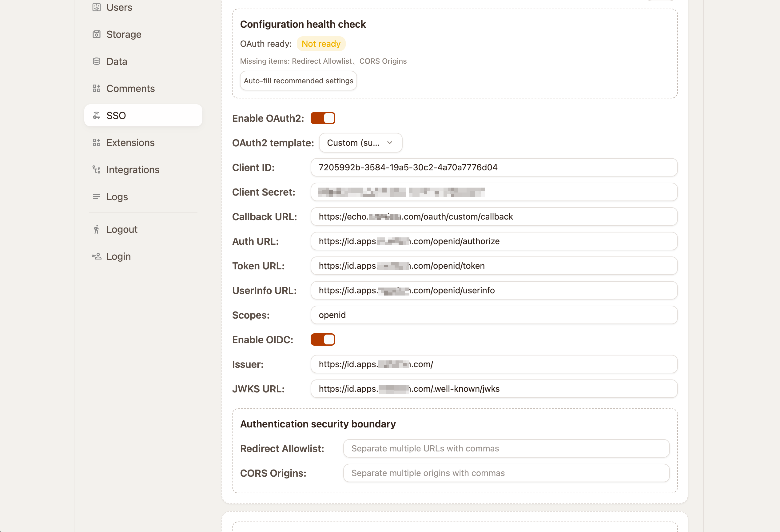
Task: Open the Storage menu item
Action: pos(143,34)
